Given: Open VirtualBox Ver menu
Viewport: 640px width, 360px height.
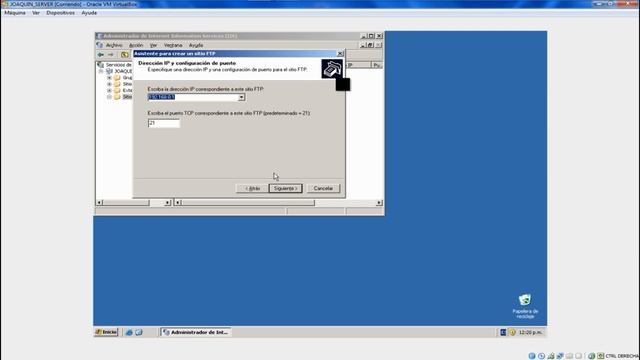Looking at the screenshot, I should tap(36, 13).
